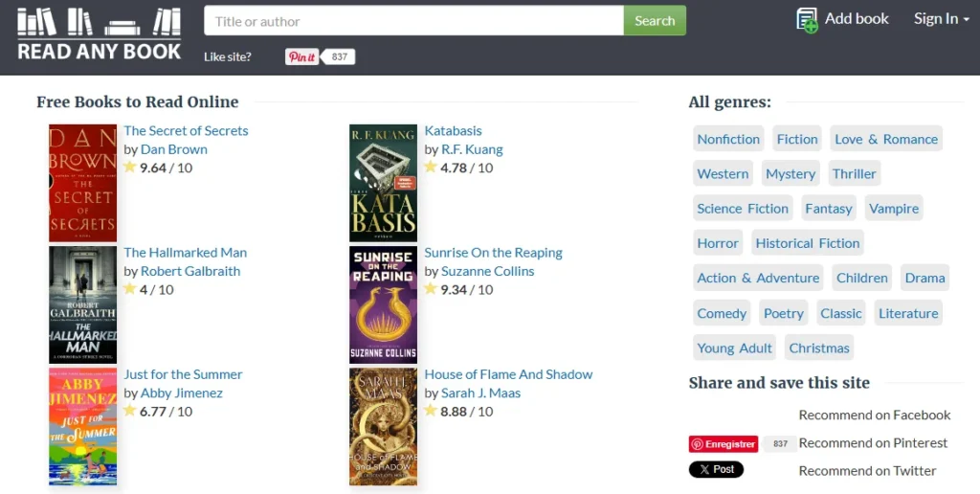Click the Add book text link

click(857, 19)
